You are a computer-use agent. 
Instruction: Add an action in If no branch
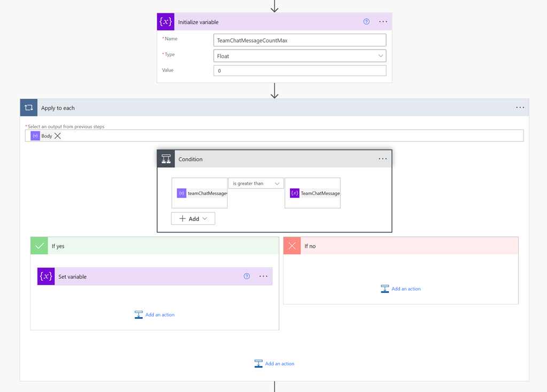(x=401, y=289)
